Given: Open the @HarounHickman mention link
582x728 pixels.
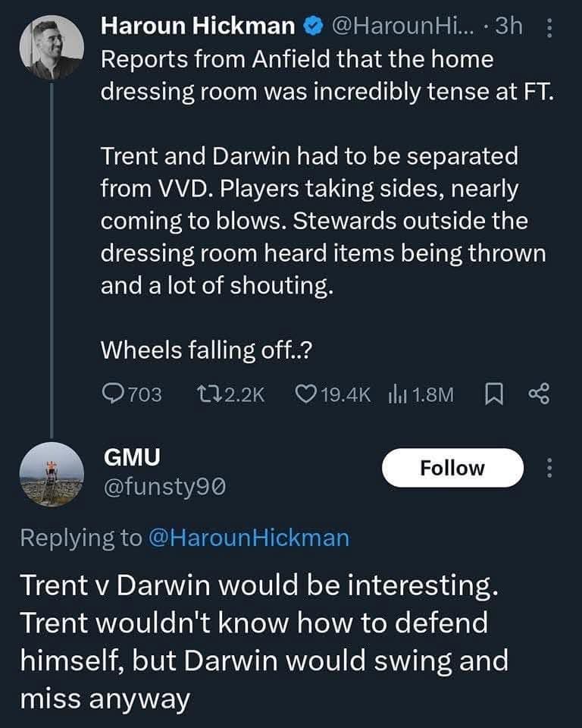Looking at the screenshot, I should [x=249, y=538].
